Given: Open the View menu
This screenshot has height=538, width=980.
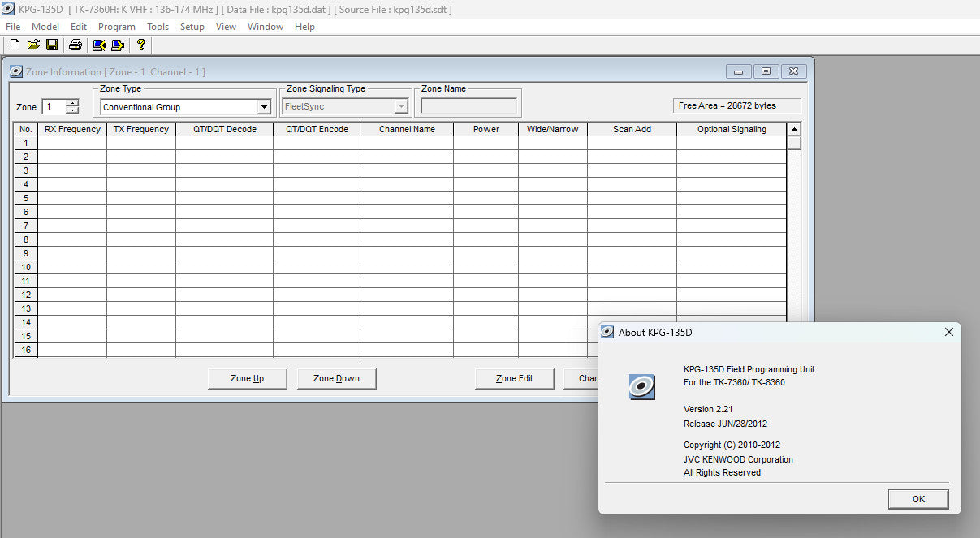Looking at the screenshot, I should (x=226, y=27).
